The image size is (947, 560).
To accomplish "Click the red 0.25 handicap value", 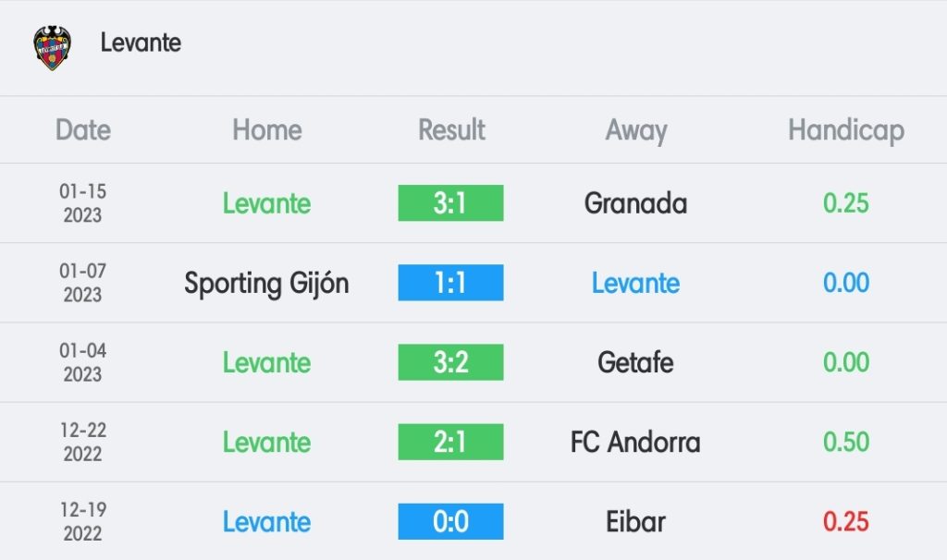I will (845, 522).
